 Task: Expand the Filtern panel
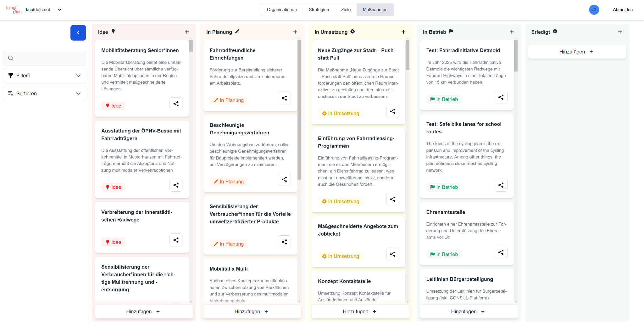coord(44,76)
